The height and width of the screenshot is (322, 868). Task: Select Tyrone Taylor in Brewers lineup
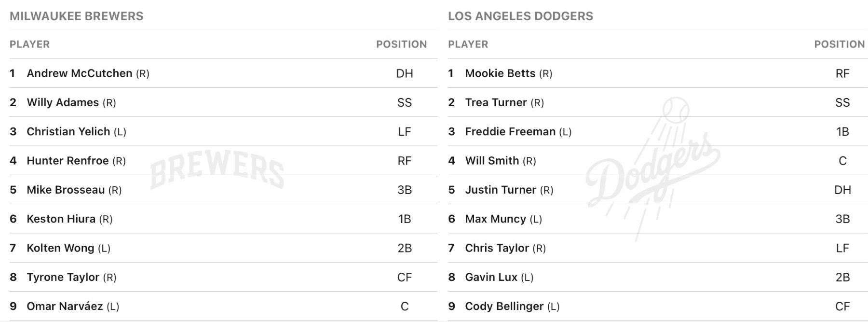[63, 277]
